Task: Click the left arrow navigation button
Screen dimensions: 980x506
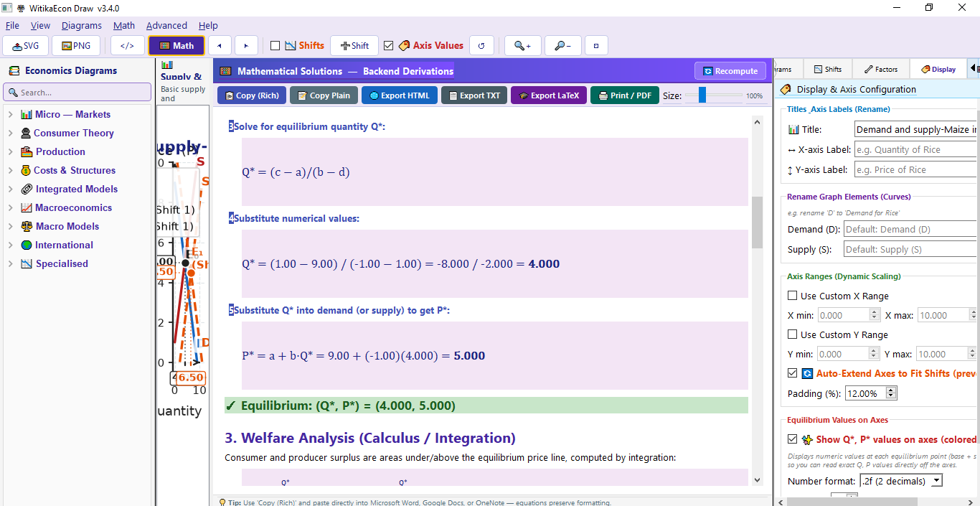Action: tap(220, 45)
